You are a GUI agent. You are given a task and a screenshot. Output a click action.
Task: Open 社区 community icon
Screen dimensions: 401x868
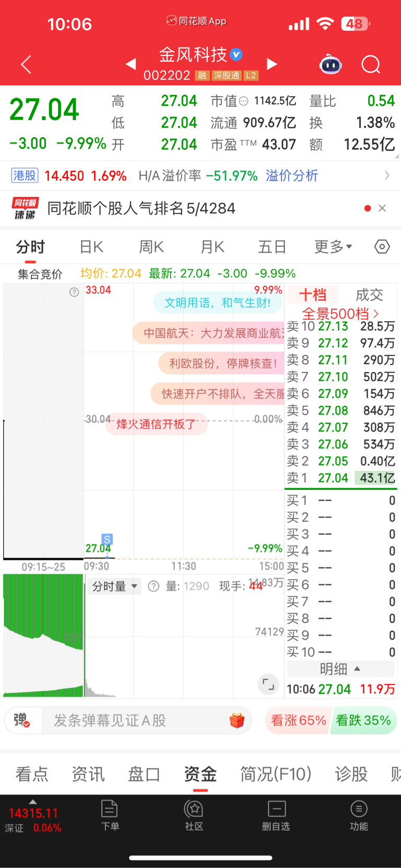tap(194, 815)
